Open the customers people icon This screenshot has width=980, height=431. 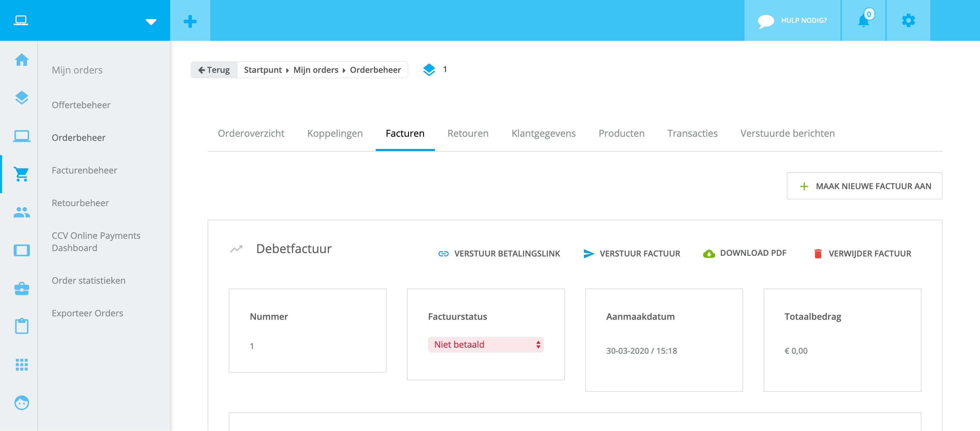[x=22, y=212]
